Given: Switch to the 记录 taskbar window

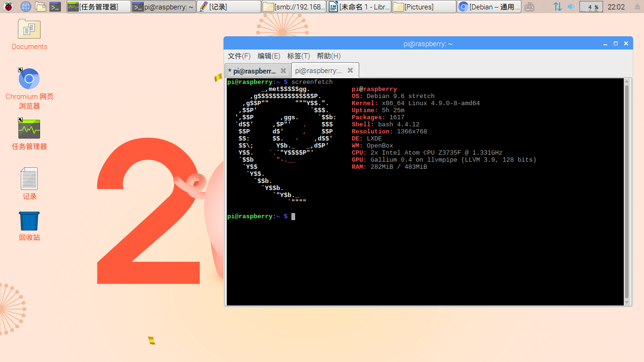Looking at the screenshot, I should click(x=229, y=7).
